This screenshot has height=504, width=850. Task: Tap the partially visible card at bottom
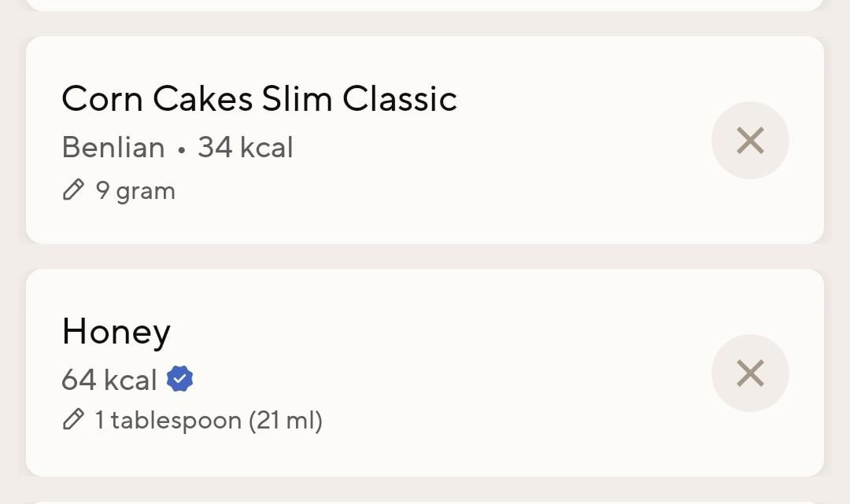pyautogui.click(x=425, y=501)
